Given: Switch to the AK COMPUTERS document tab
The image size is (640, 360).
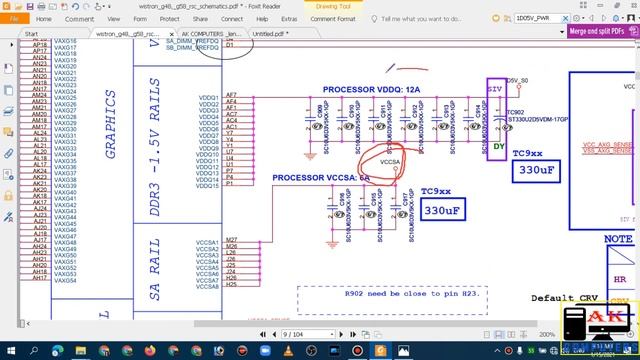Looking at the screenshot, I should (211, 34).
